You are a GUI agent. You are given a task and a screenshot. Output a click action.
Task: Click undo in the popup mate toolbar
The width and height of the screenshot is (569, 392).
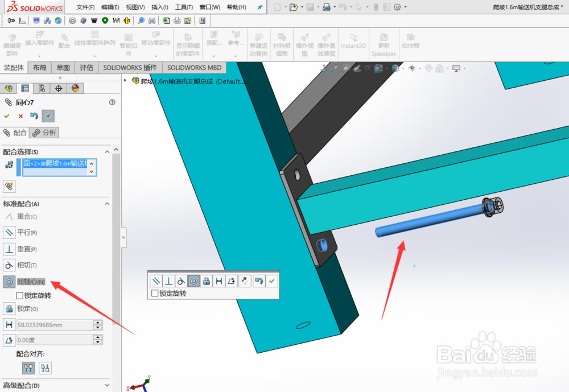point(259,281)
